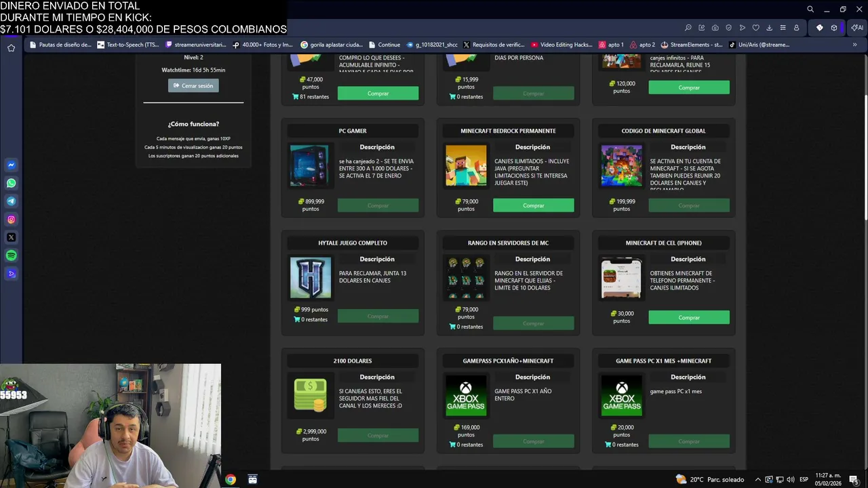
Task: Click Comprar for the 47,000 points item
Action: coord(378,94)
